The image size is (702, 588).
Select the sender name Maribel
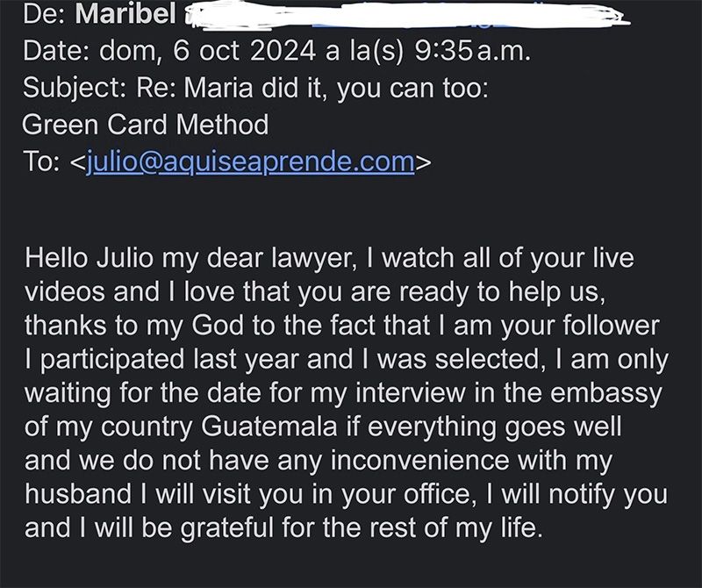point(125,14)
